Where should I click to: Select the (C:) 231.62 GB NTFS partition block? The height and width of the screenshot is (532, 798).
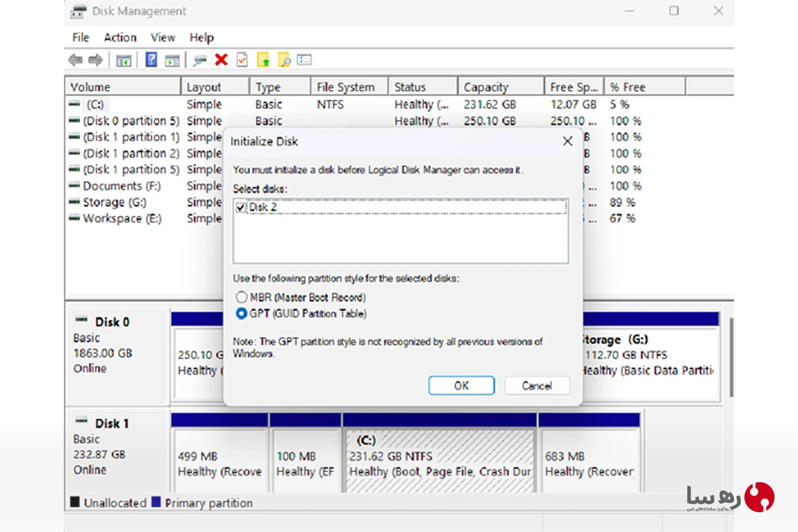(x=440, y=453)
